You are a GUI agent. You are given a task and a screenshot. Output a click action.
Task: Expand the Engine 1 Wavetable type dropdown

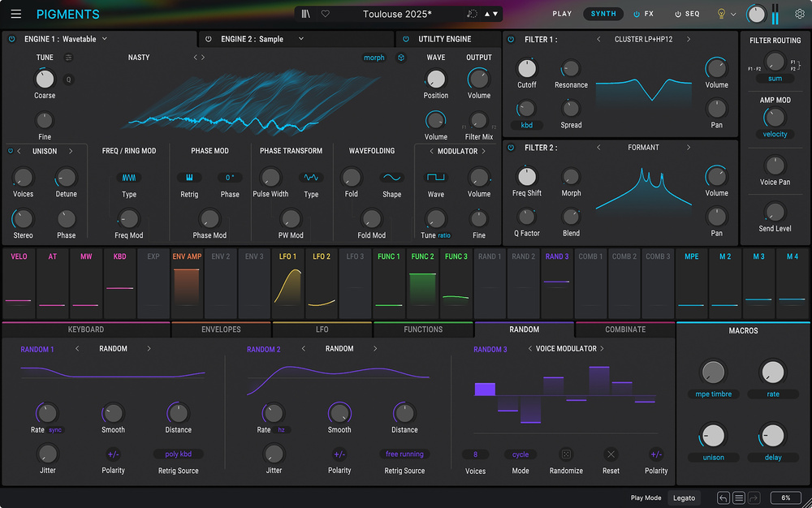click(x=105, y=39)
